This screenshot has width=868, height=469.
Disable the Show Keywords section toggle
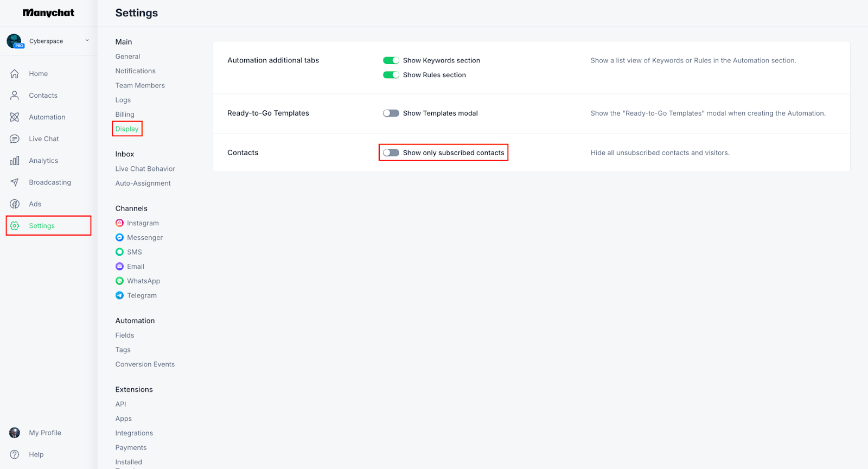tap(391, 60)
